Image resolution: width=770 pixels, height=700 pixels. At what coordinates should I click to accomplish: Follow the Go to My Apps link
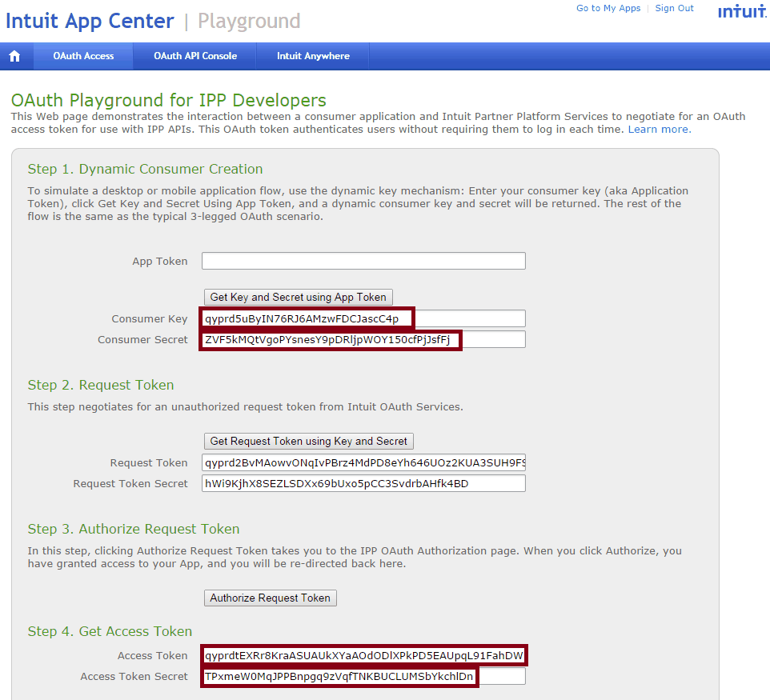point(608,8)
